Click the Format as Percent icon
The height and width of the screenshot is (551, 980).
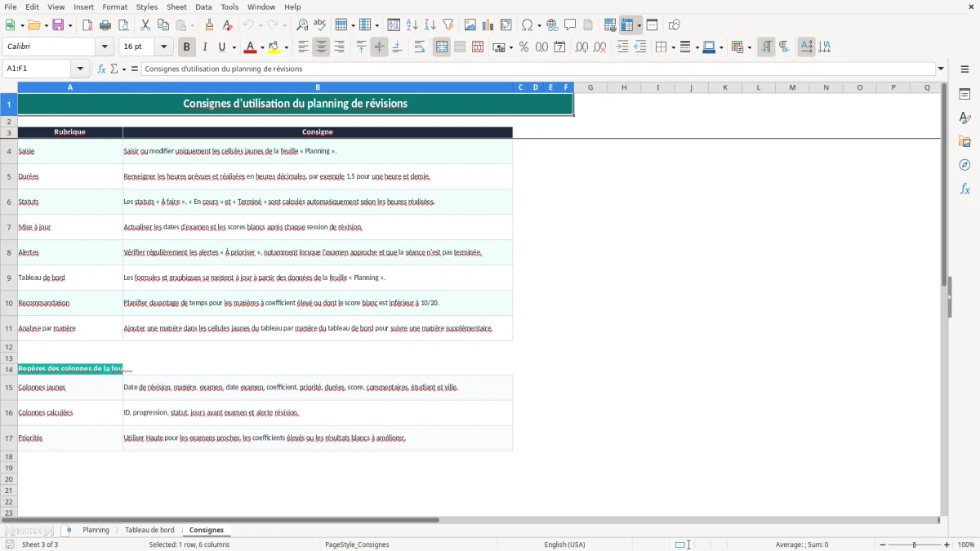(524, 47)
